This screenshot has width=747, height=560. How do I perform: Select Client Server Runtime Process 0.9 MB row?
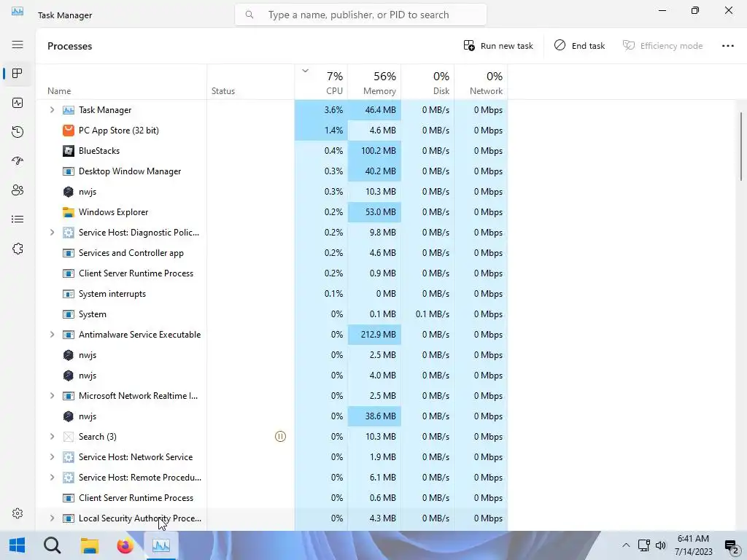click(x=271, y=273)
